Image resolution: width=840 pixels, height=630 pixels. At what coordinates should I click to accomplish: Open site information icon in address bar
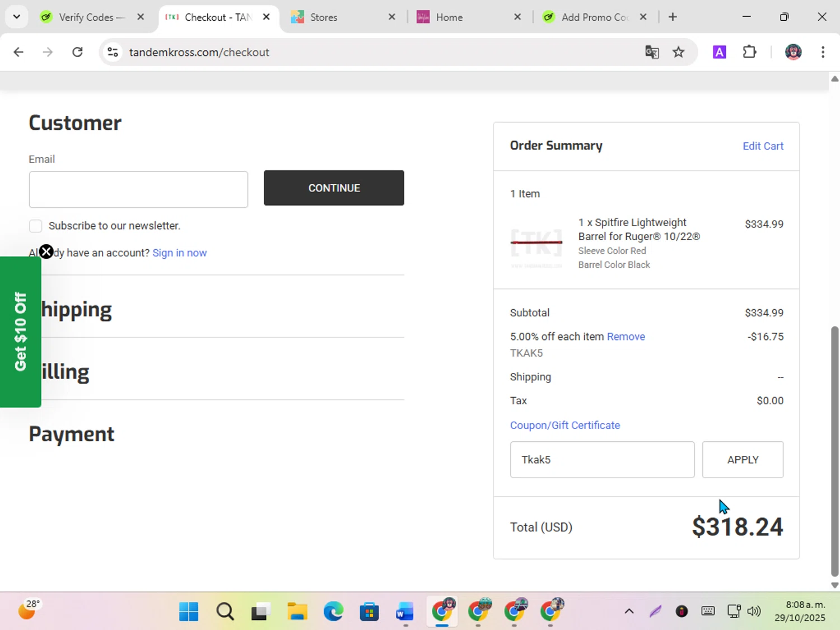point(113,52)
